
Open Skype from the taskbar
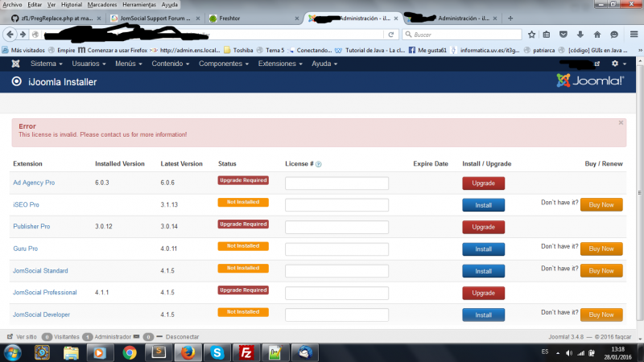click(x=217, y=352)
